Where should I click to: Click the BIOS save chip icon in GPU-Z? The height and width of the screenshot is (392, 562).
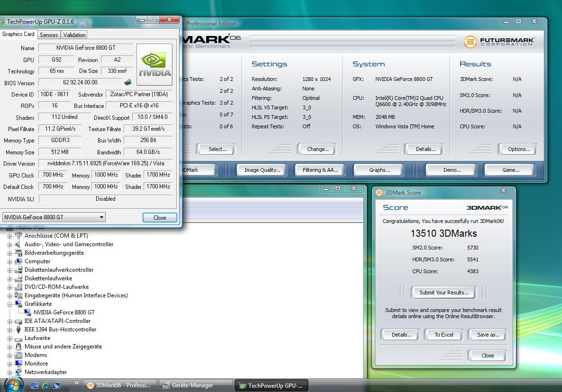[127, 82]
